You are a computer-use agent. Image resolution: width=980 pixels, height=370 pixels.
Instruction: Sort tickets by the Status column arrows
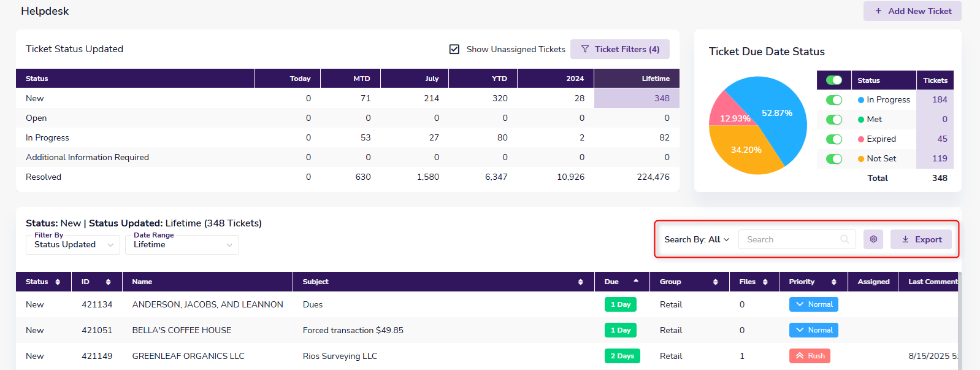pyautogui.click(x=58, y=282)
